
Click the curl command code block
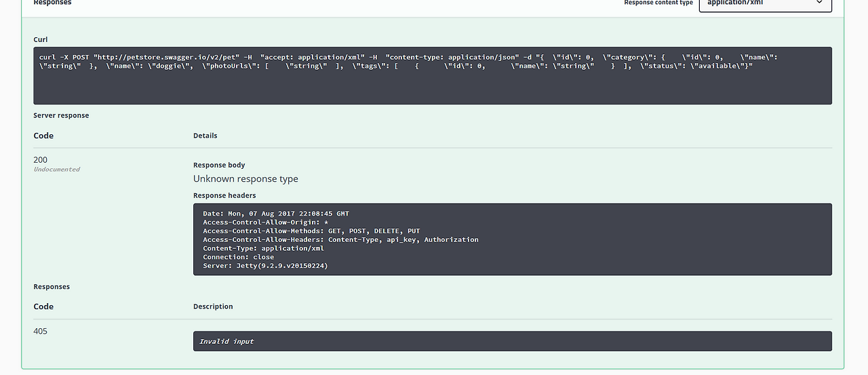[433, 75]
